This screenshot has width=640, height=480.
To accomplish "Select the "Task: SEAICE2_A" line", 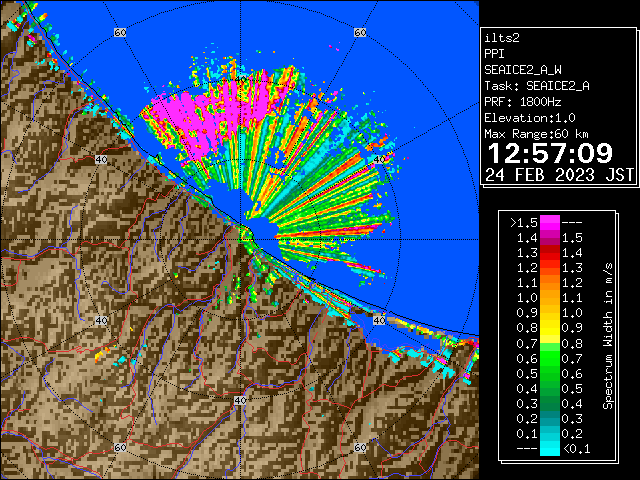I will click(x=537, y=86).
